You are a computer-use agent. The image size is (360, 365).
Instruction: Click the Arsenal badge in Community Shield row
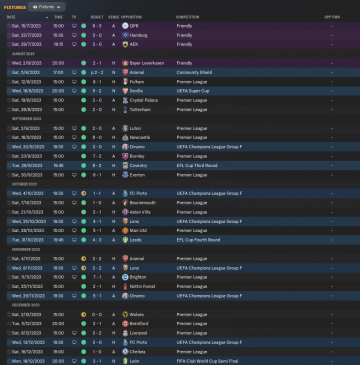pyautogui.click(x=125, y=72)
